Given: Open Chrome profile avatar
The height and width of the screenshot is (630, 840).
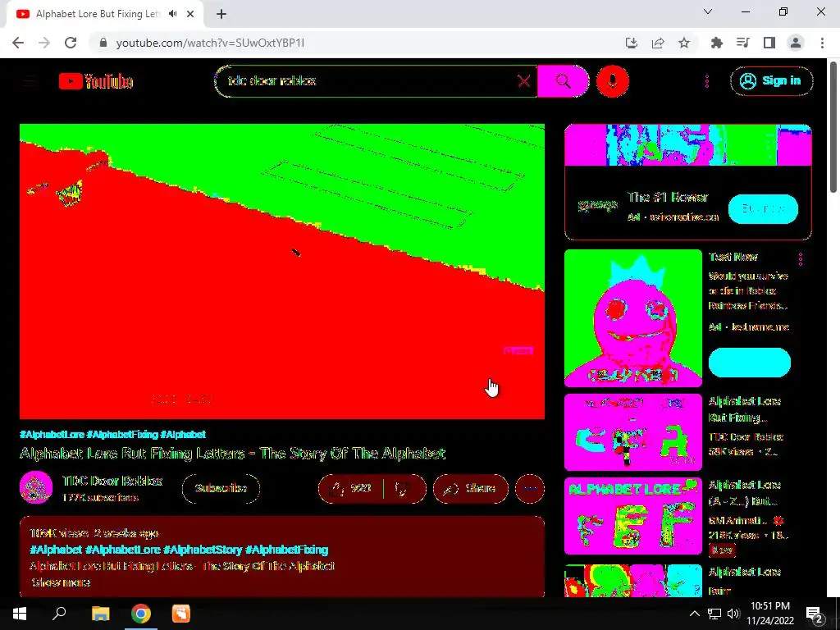Looking at the screenshot, I should click(x=796, y=43).
